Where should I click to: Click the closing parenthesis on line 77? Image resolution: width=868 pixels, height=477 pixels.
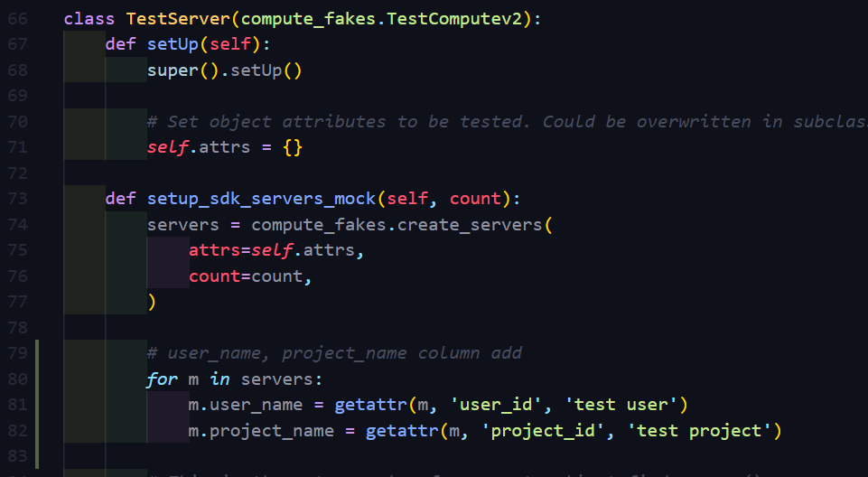pyautogui.click(x=152, y=302)
